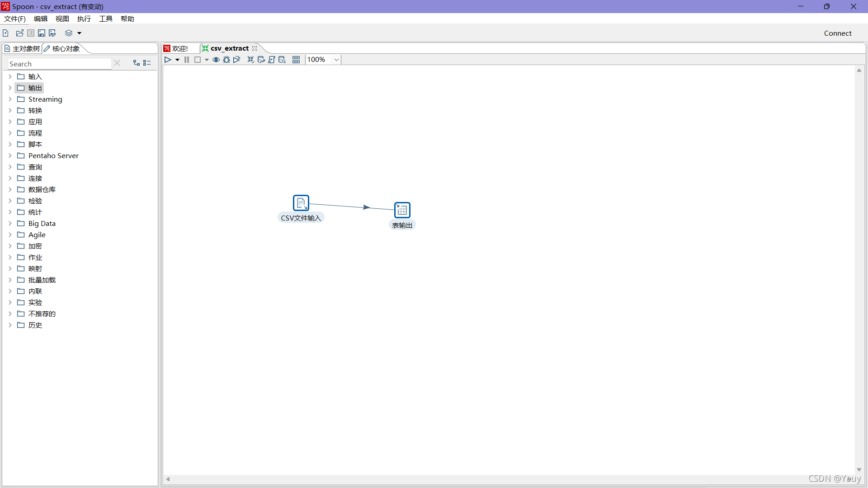Click the verify transformation icon

pos(250,60)
